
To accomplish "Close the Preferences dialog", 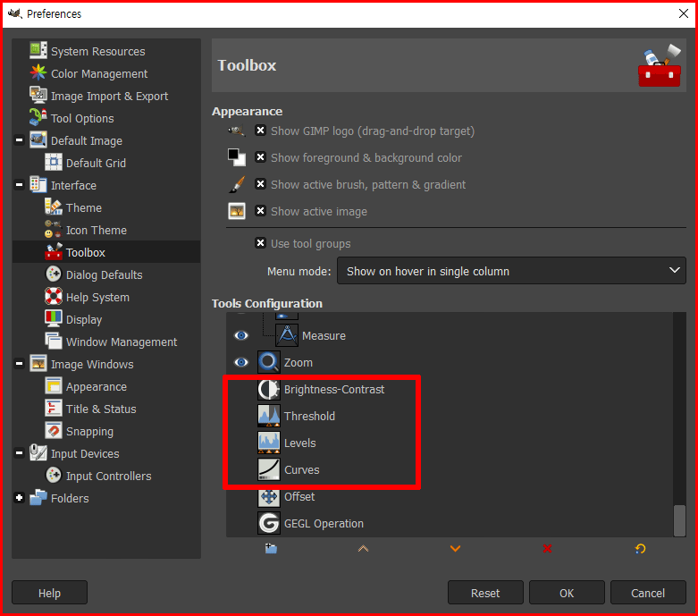I will 684,13.
